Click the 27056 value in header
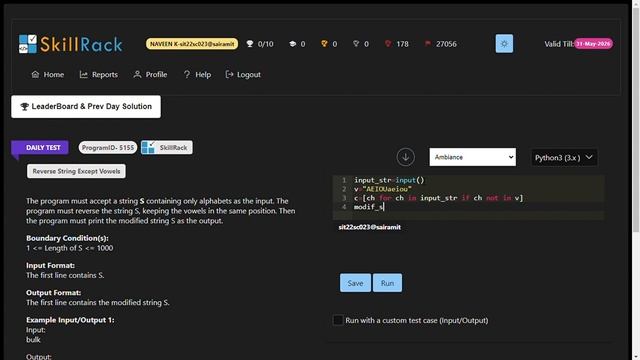640x360 pixels. pyautogui.click(x=446, y=44)
